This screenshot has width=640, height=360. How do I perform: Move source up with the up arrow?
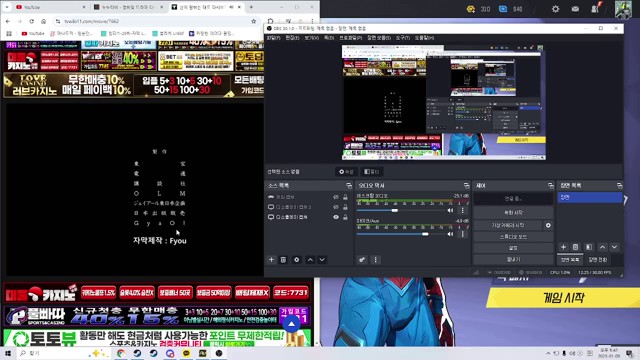click(x=310, y=260)
